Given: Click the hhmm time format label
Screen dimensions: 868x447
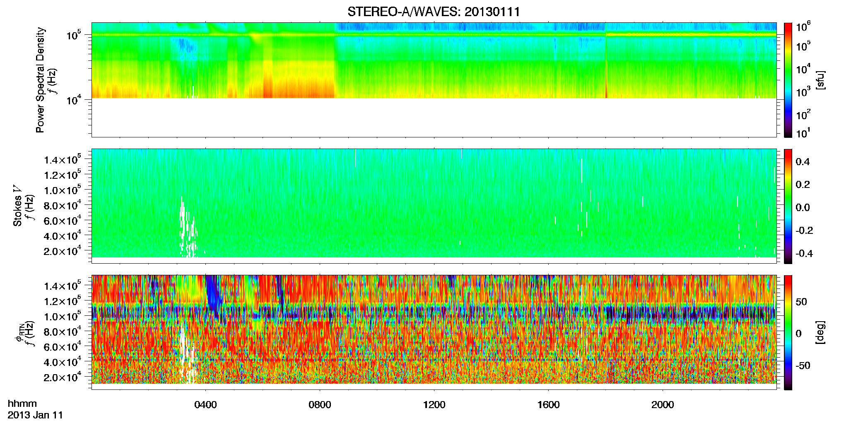Looking at the screenshot, I should click(x=22, y=404).
